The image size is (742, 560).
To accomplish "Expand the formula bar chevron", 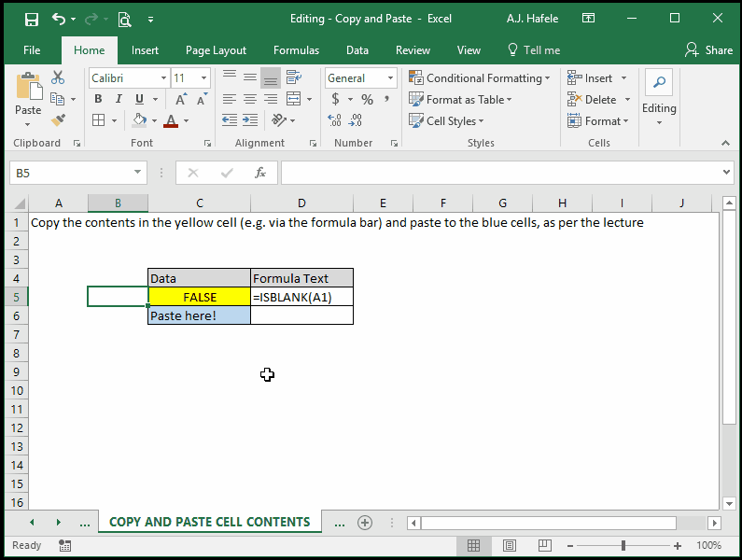I will [x=726, y=173].
